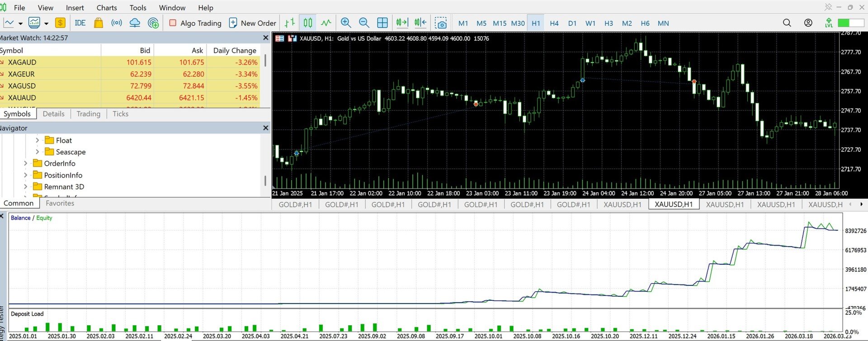
Task: Click the green connection status bar
Action: (x=850, y=23)
